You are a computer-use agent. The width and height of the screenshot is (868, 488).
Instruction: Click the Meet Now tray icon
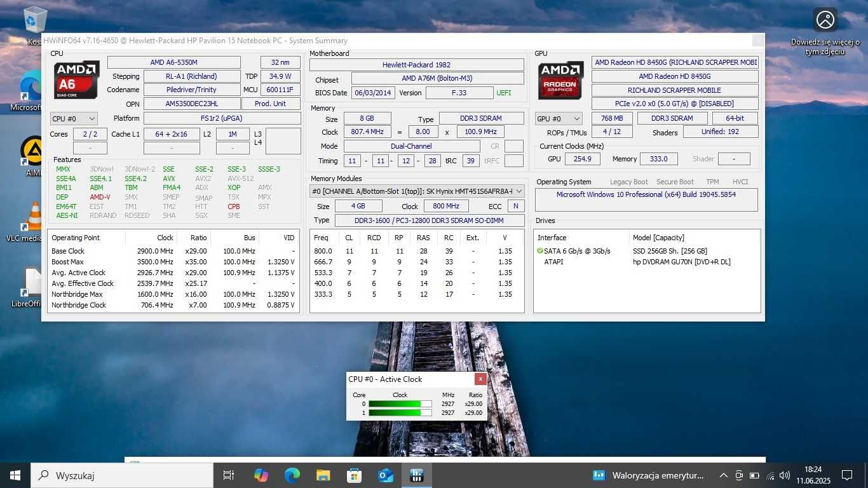coord(739,475)
